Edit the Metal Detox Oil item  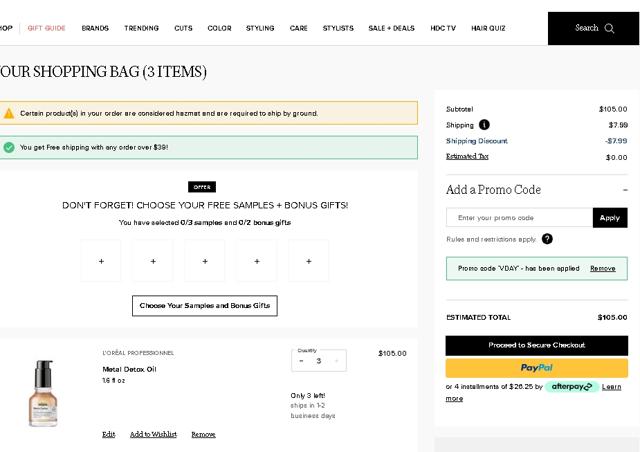pos(109,434)
